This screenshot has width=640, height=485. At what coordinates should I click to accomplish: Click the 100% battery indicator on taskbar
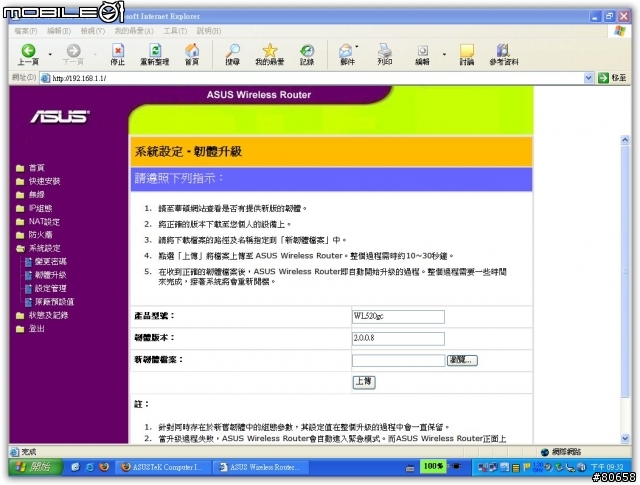tap(433, 466)
